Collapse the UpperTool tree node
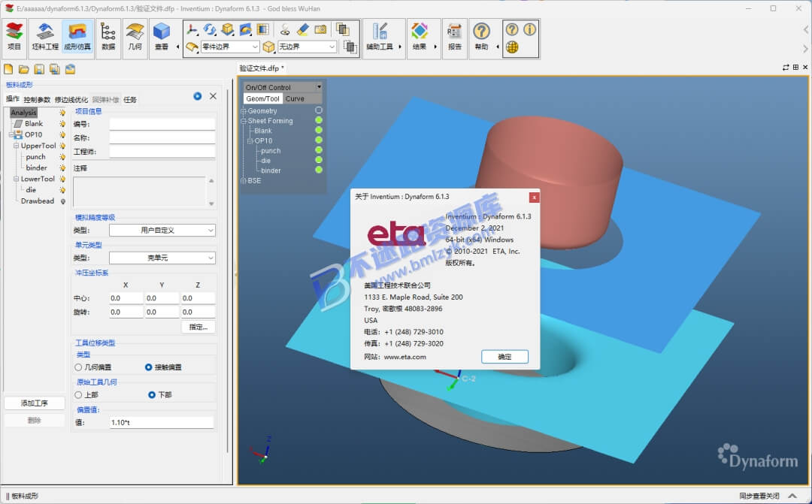Image resolution: width=812 pixels, height=504 pixels. (x=16, y=146)
